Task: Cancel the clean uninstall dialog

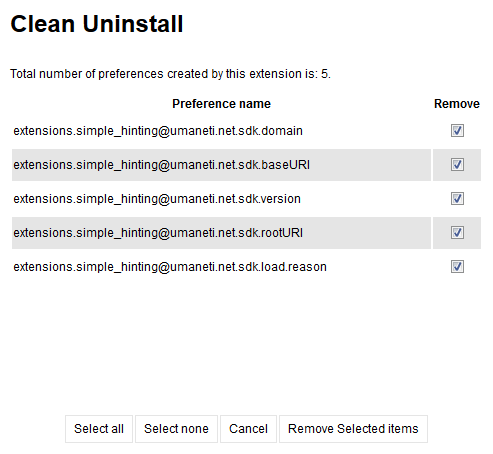Action: 248,429
